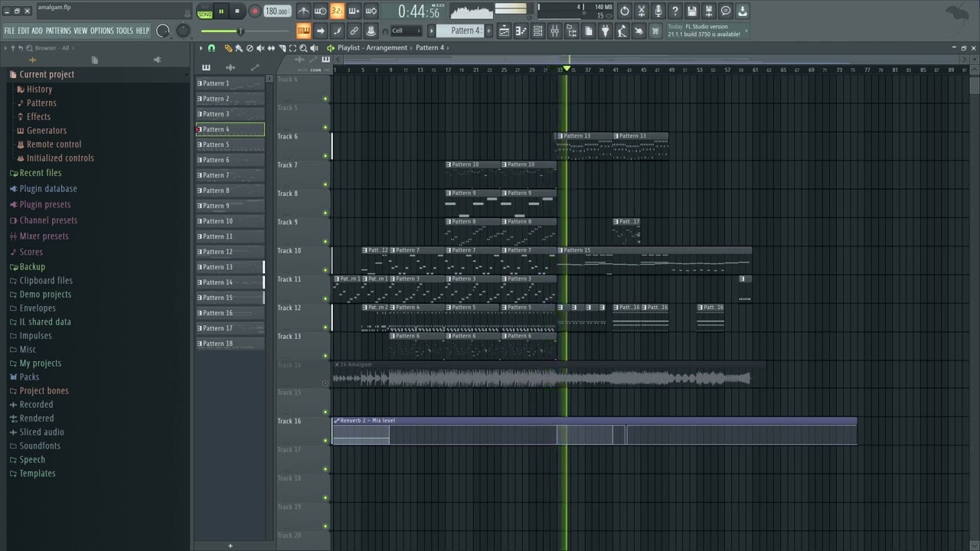
Task: Mute Track 6 via its green dot
Action: click(325, 156)
